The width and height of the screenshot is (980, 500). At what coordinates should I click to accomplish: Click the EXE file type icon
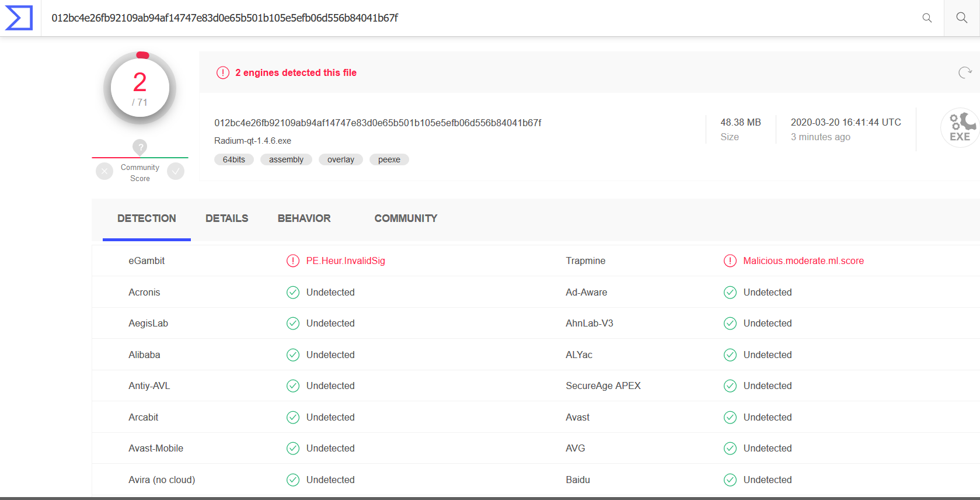pos(960,127)
